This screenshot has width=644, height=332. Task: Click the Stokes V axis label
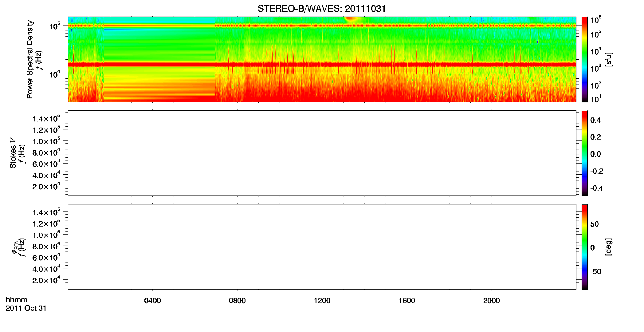coord(13,153)
